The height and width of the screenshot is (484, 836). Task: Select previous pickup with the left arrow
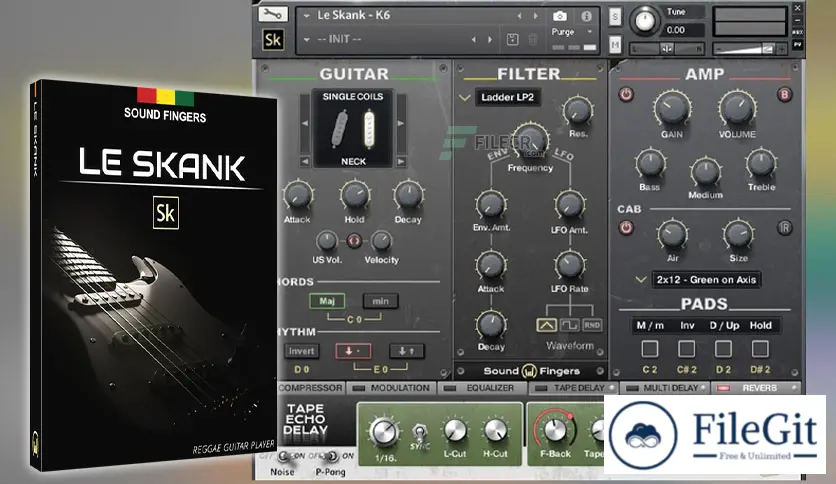[304, 124]
